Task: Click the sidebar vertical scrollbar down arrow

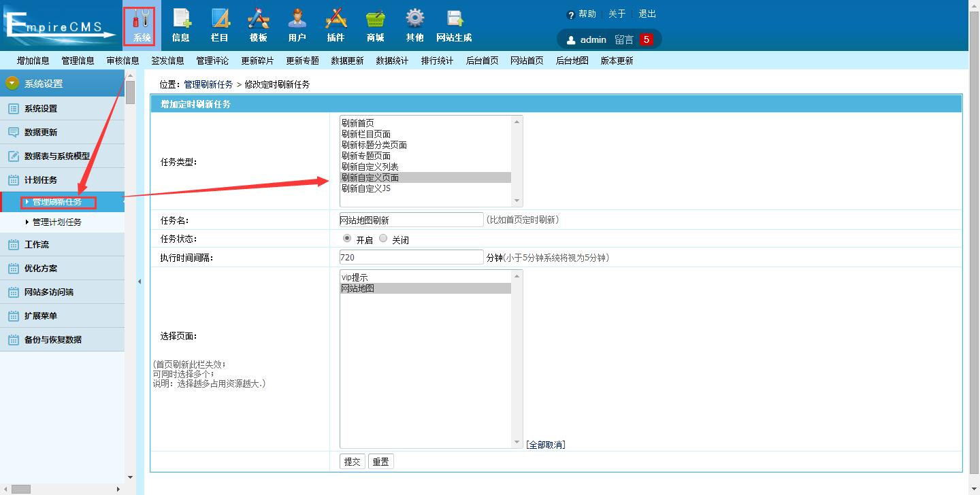Action: click(x=130, y=477)
